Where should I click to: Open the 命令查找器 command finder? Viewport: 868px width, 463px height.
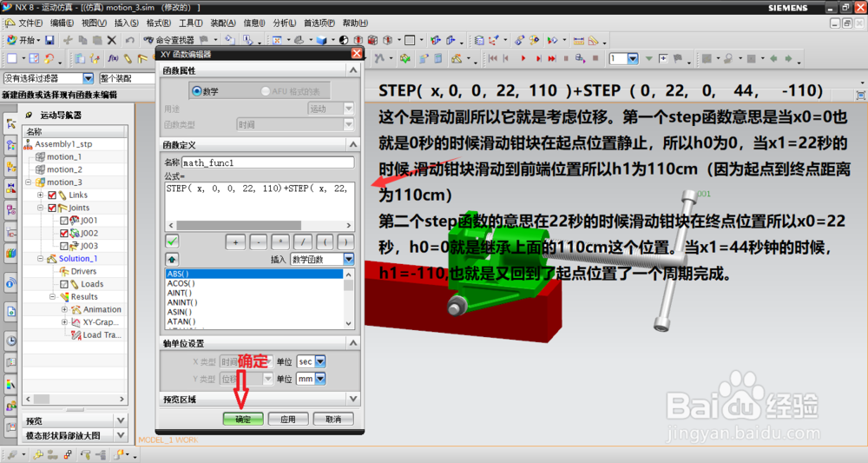pos(169,40)
